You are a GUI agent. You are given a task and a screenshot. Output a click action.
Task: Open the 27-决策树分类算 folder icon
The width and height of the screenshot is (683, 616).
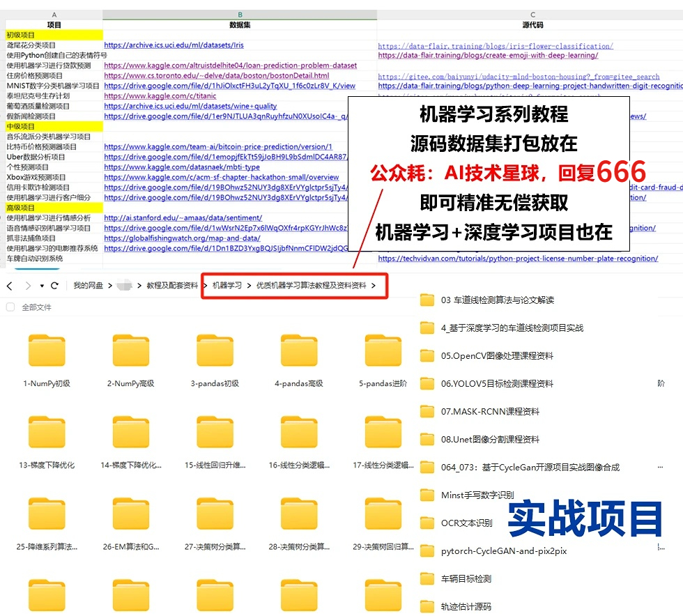coord(215,513)
